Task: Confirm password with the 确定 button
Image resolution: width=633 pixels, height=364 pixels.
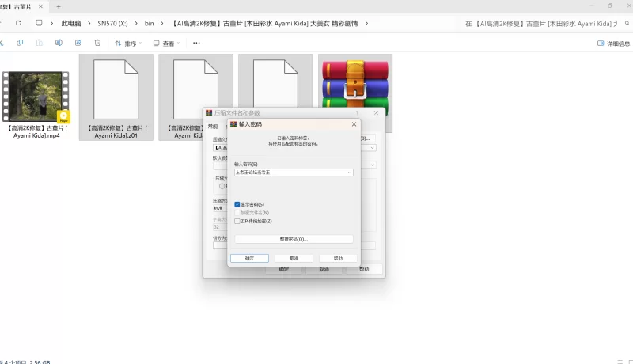Action: (x=249, y=258)
